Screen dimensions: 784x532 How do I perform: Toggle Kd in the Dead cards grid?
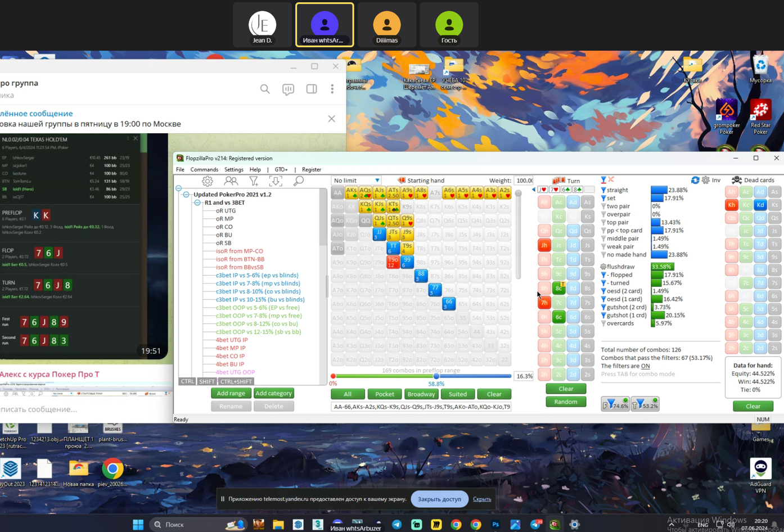(x=760, y=205)
